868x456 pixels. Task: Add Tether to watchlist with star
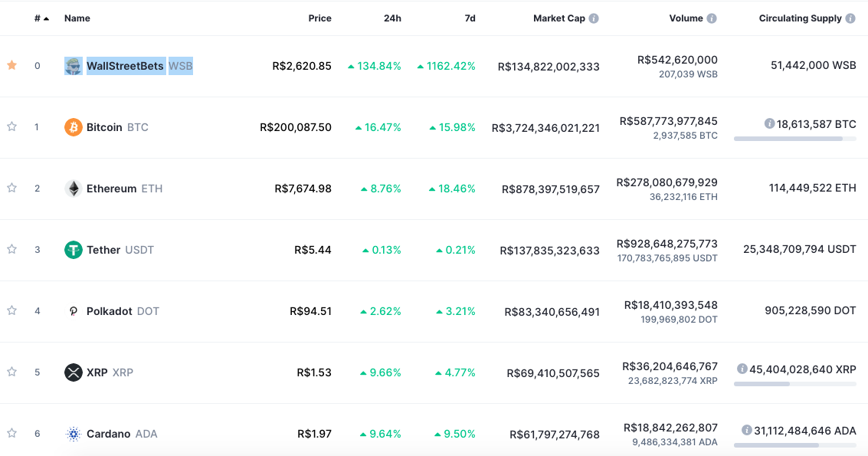point(11,249)
